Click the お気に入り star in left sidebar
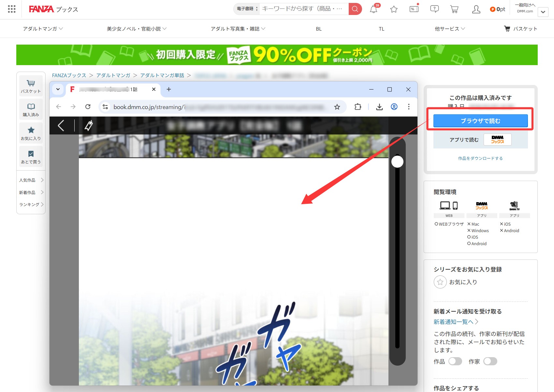 31,133
